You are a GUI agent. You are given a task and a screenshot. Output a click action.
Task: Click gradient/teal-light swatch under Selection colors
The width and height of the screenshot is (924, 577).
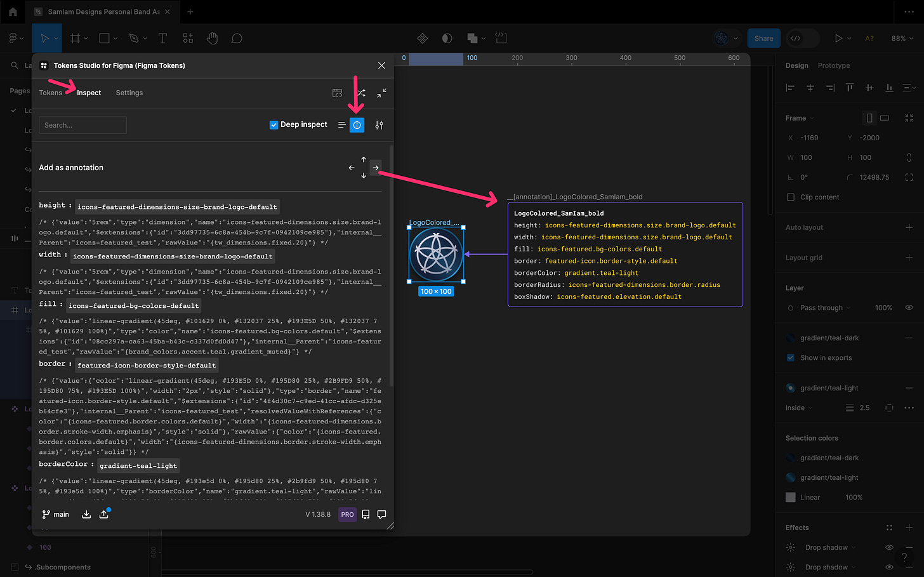[x=790, y=477]
